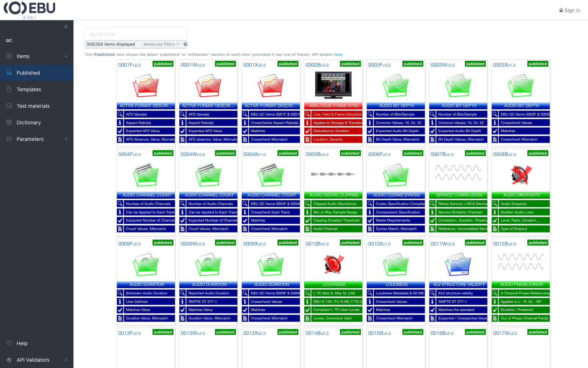Click the LOUDNESS title bar on card 0010X

click(397, 284)
